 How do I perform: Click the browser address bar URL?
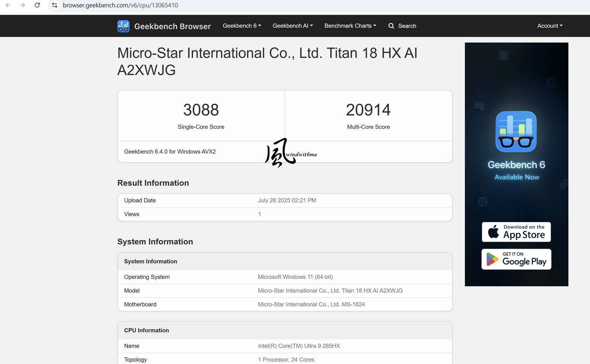point(120,5)
